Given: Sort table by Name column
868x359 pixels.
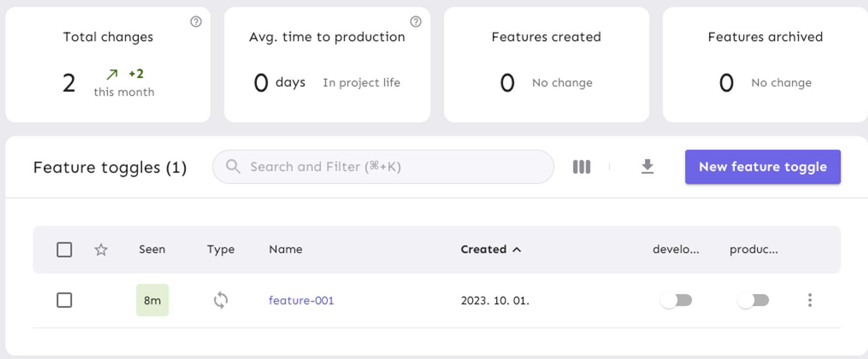Looking at the screenshot, I should point(286,249).
